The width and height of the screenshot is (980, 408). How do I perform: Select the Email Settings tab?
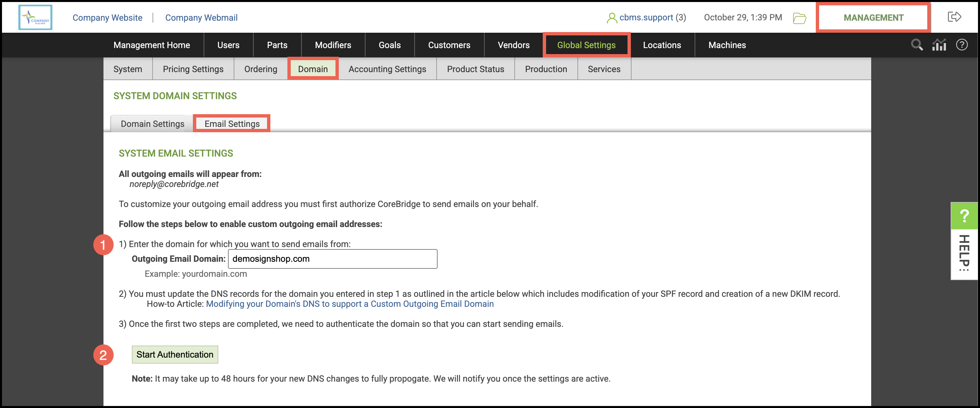[x=232, y=124]
